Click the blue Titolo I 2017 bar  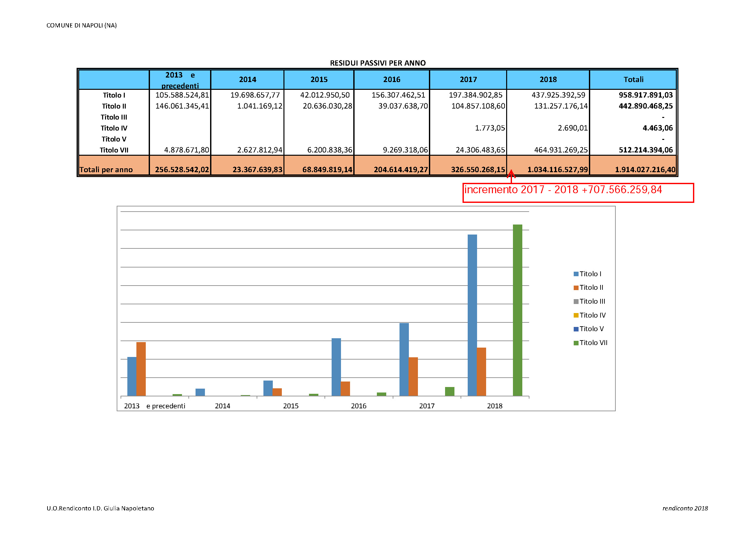404,359
